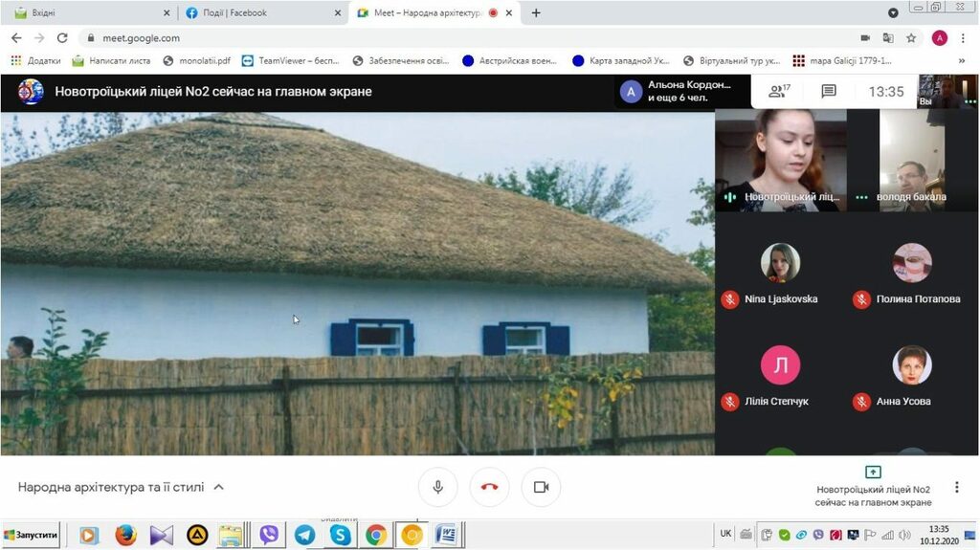This screenshot has height=550, width=980.
Task: Open Viber from the taskbar
Action: [x=269, y=536]
